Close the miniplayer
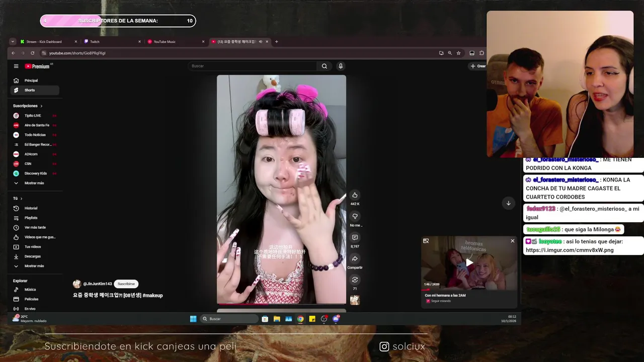The image size is (644, 362). [x=512, y=241]
